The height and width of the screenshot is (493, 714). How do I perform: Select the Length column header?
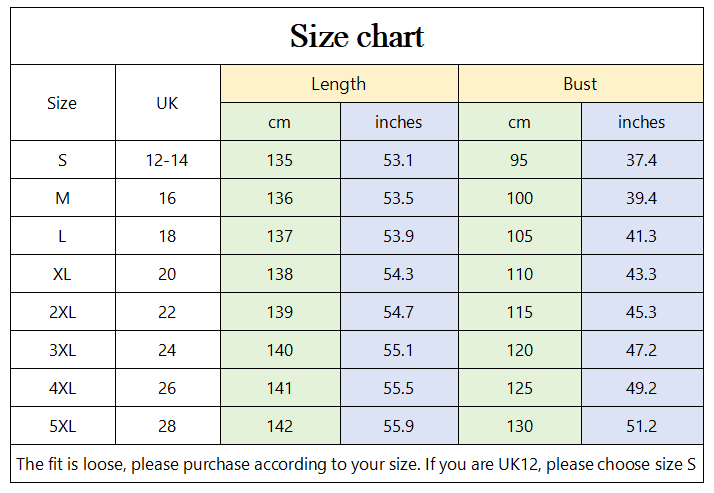[338, 84]
